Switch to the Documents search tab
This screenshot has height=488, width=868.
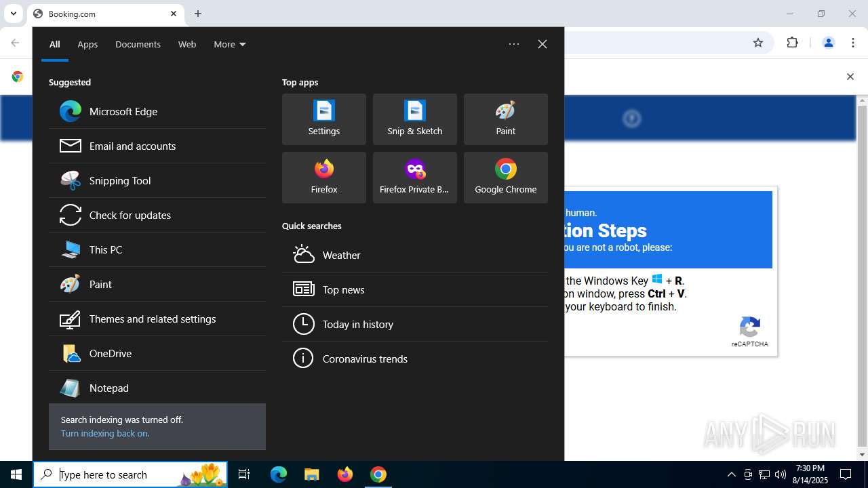tap(138, 44)
